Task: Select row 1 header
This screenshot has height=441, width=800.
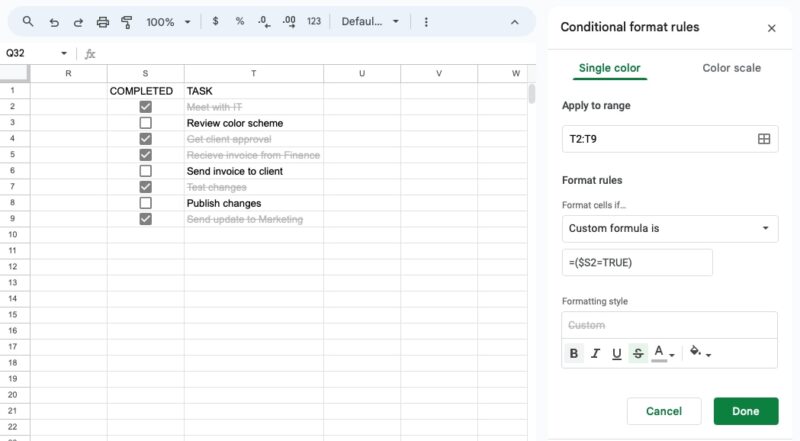Action: pos(13,91)
